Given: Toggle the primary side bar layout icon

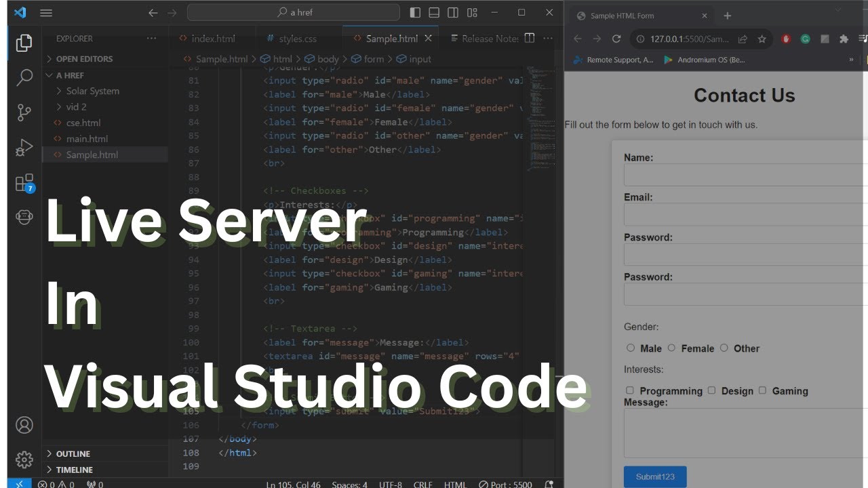Looking at the screenshot, I should (x=415, y=12).
